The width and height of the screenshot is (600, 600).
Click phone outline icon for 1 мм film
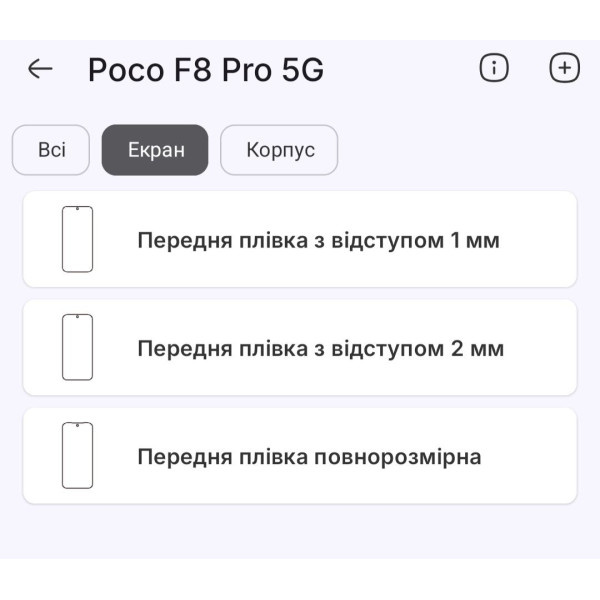point(77,239)
